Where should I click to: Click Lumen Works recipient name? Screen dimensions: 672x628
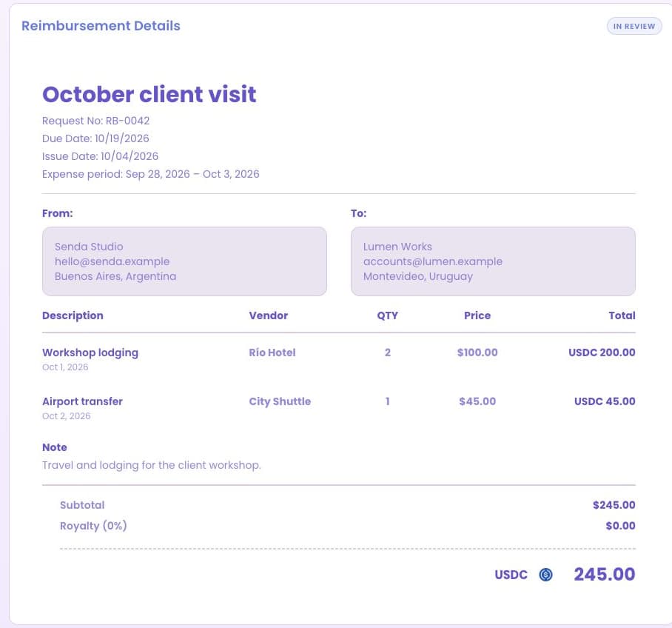(x=397, y=247)
